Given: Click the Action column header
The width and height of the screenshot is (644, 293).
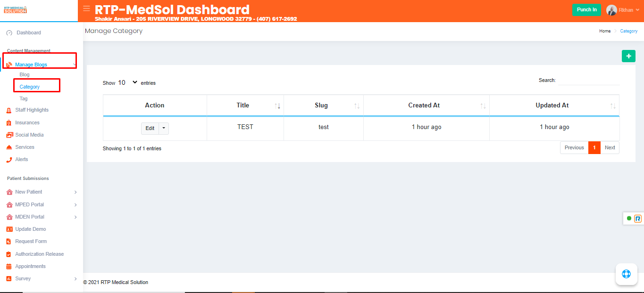Looking at the screenshot, I should coord(155,106).
